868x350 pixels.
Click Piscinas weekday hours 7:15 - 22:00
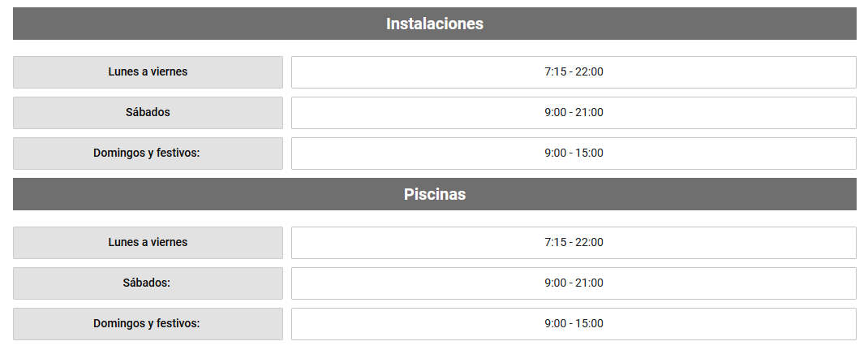(x=574, y=243)
